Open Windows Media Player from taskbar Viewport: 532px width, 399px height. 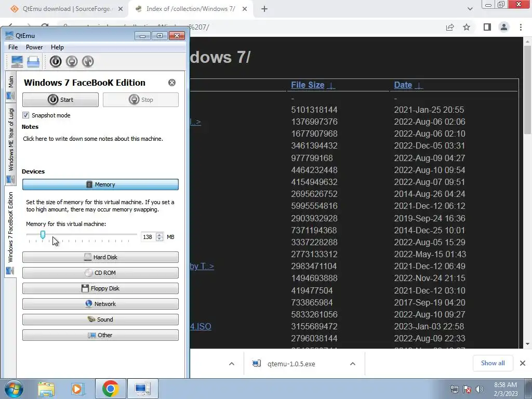tap(77, 389)
